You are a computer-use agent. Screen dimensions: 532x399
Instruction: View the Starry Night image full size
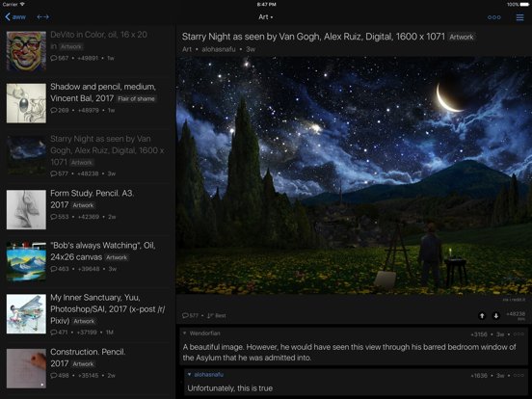354,175
